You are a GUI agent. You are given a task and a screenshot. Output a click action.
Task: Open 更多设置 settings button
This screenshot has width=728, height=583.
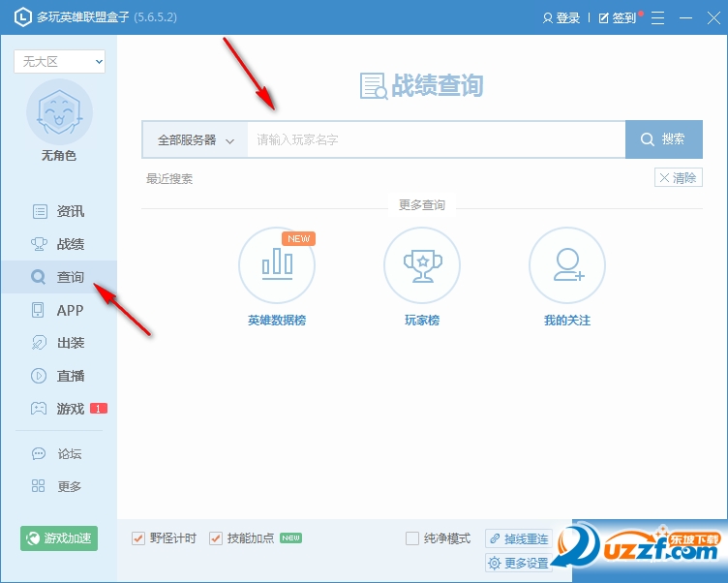point(519,563)
